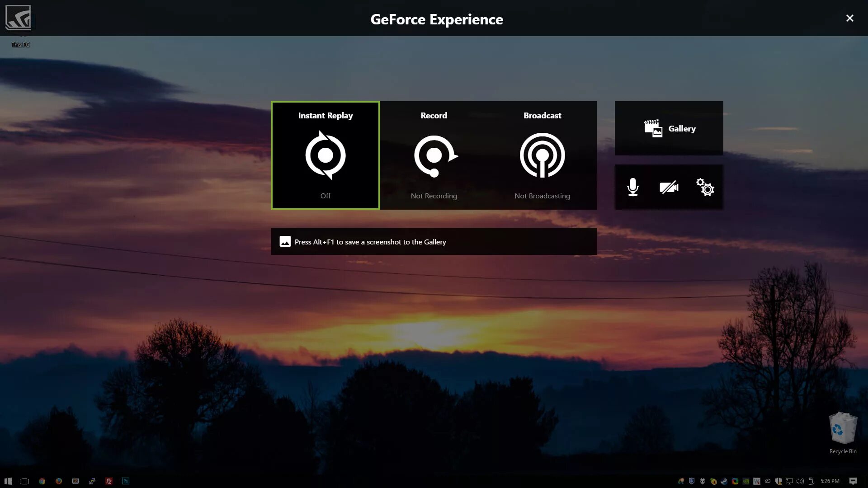Click the 'Not Recording' status text
This screenshot has height=488, width=868.
pyautogui.click(x=434, y=196)
